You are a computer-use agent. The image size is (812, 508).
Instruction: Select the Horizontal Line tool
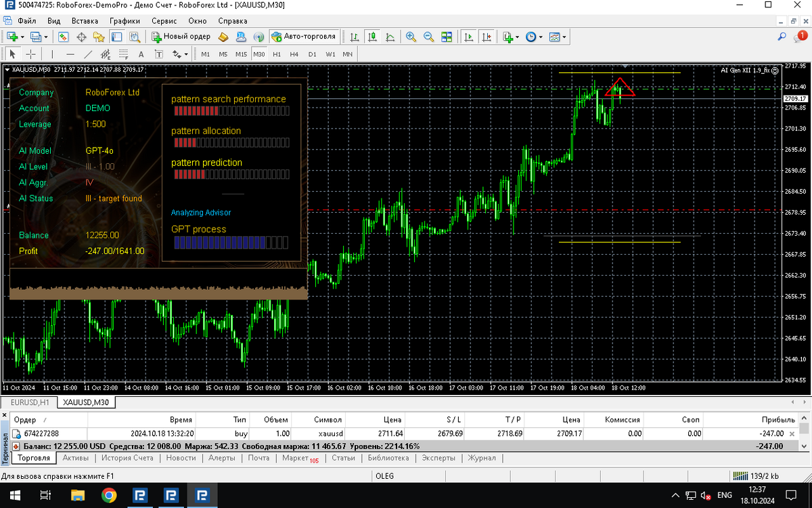[70, 54]
